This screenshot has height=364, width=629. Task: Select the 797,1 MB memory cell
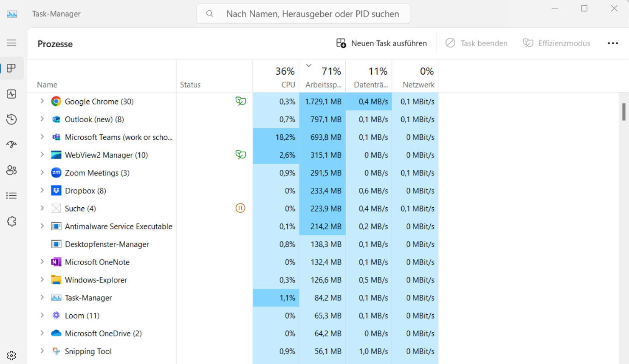pos(322,119)
